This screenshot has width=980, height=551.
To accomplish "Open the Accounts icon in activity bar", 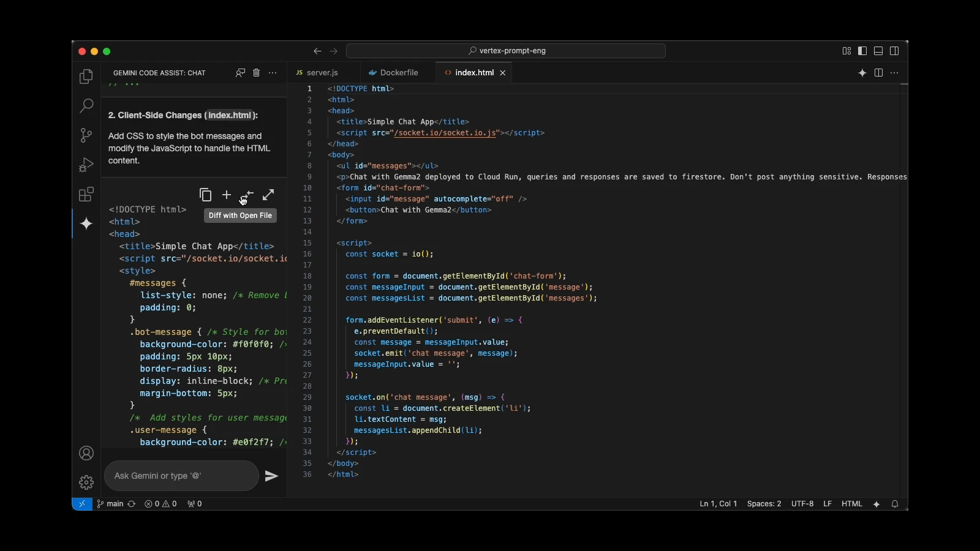I will pyautogui.click(x=86, y=453).
